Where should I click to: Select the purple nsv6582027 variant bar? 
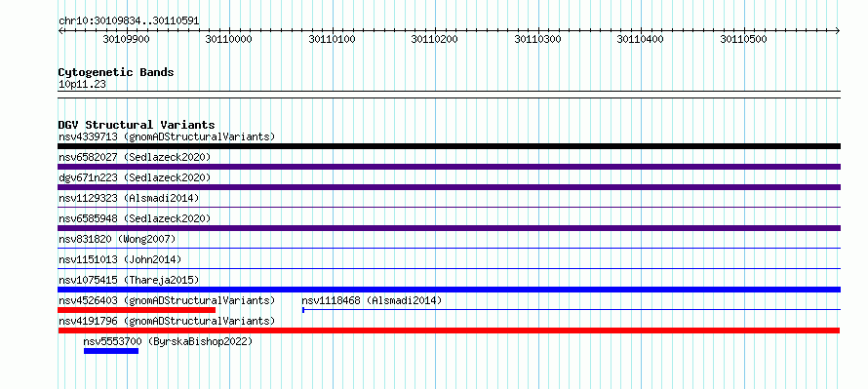pos(449,167)
